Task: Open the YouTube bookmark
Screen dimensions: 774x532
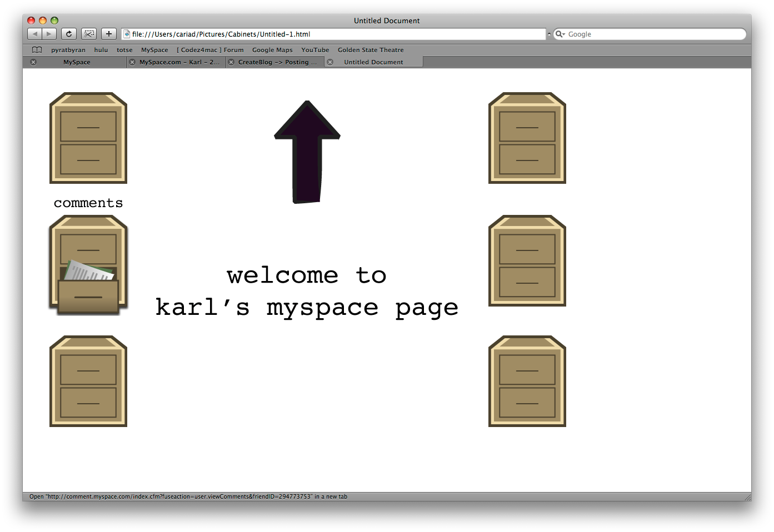Action: coord(315,50)
